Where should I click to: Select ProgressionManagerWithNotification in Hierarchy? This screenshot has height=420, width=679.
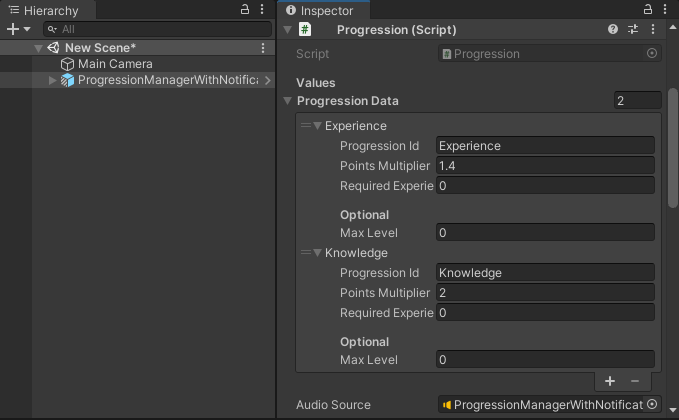(168, 80)
